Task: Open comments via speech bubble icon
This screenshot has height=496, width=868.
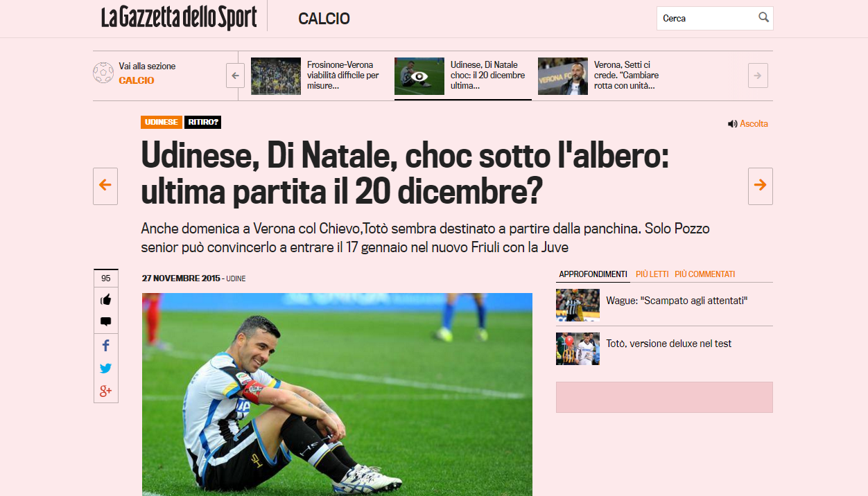Action: click(105, 321)
